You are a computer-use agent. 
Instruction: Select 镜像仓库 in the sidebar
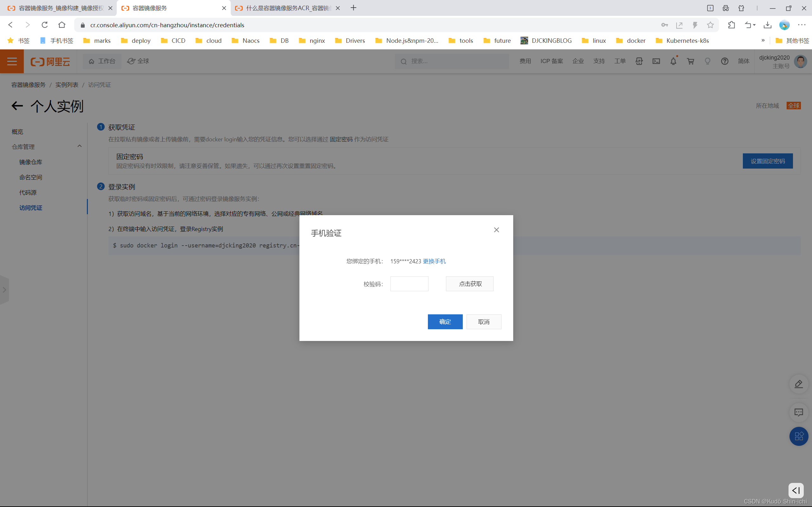30,162
